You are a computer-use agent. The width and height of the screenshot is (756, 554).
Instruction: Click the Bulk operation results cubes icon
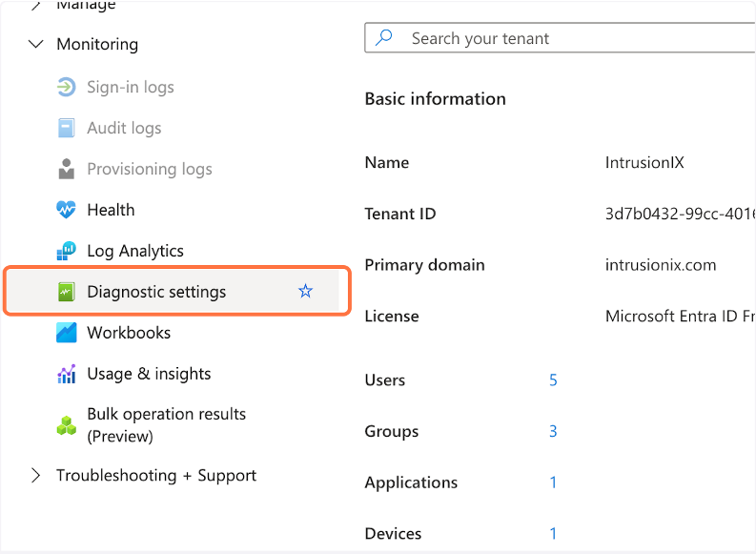coord(66,426)
